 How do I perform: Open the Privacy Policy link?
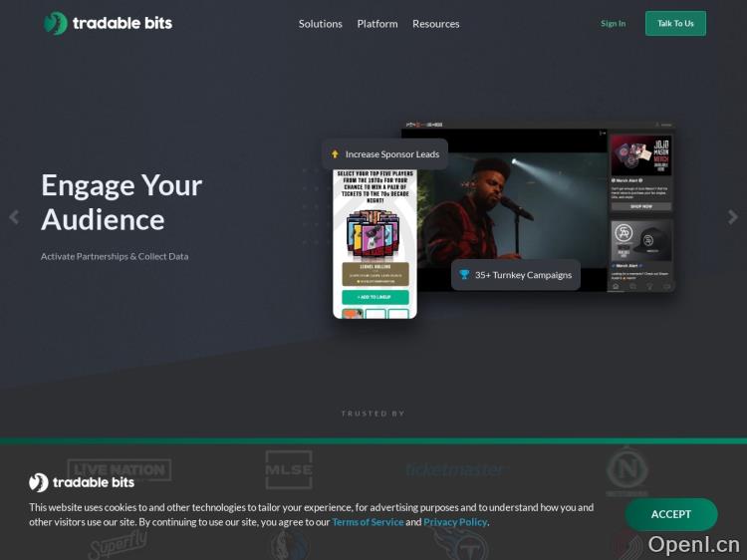click(455, 522)
